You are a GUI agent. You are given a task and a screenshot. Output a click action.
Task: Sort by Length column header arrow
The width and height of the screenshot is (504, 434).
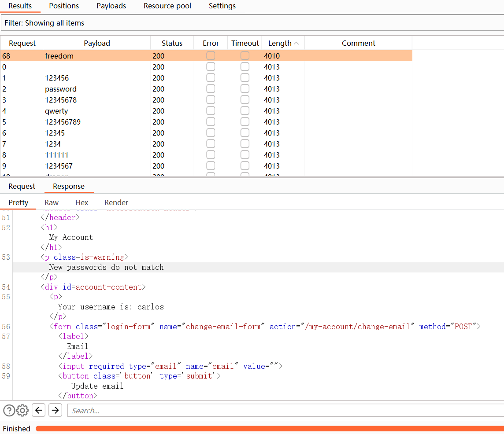pos(296,43)
